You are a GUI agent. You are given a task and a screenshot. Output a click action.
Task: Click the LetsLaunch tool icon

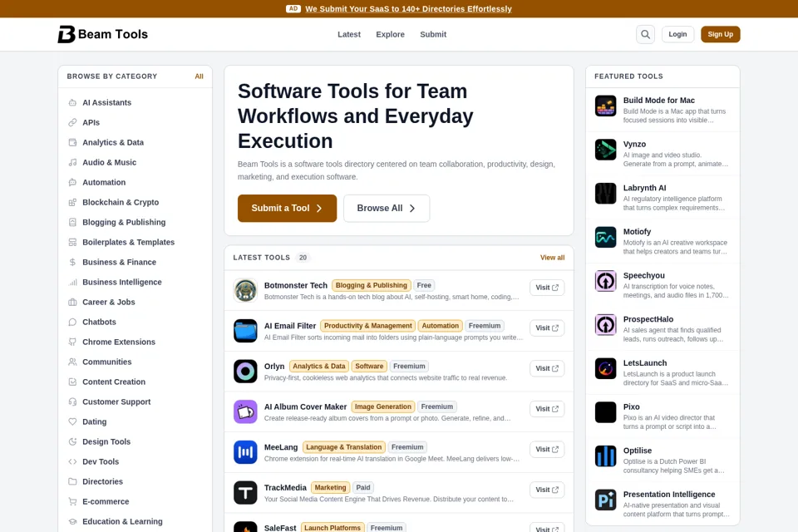point(606,368)
